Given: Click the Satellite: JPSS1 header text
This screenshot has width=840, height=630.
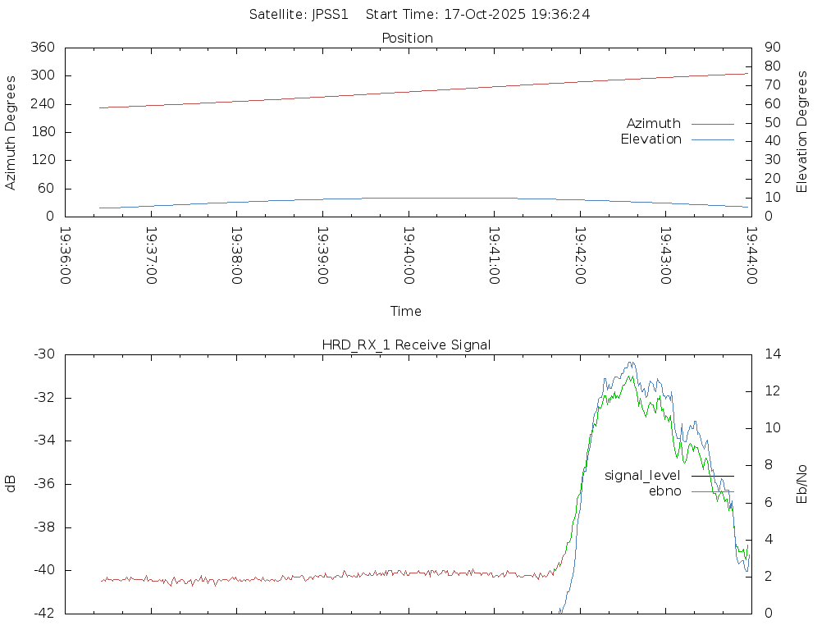Looking at the screenshot, I should (299, 14).
